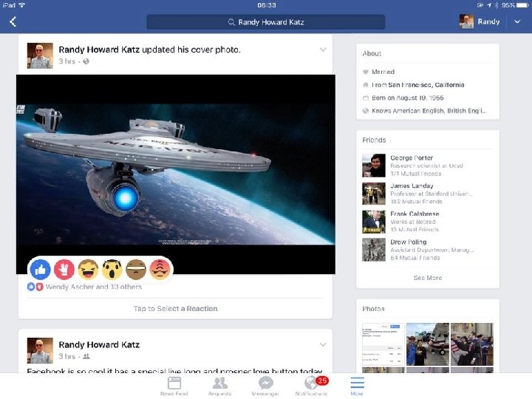Tap the Bluetooth status icon
This screenshot has width=532, height=399.
pos(497,5)
